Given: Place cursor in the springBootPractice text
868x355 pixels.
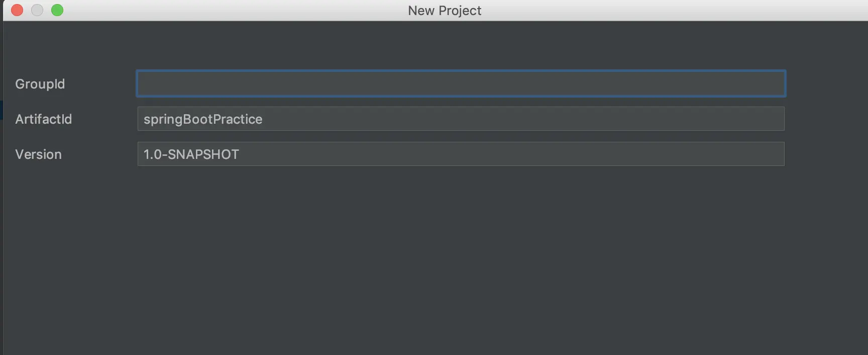Looking at the screenshot, I should (x=203, y=119).
